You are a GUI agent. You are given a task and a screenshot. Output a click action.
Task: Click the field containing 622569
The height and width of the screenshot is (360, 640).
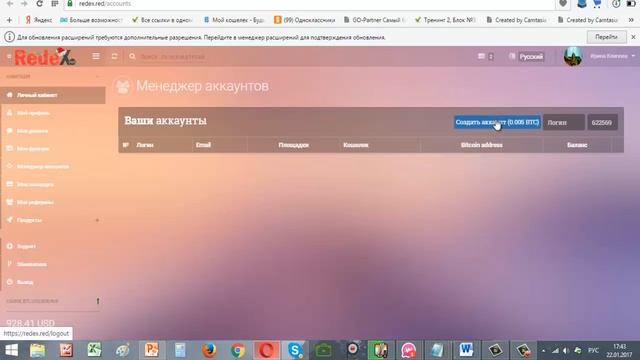pos(602,122)
